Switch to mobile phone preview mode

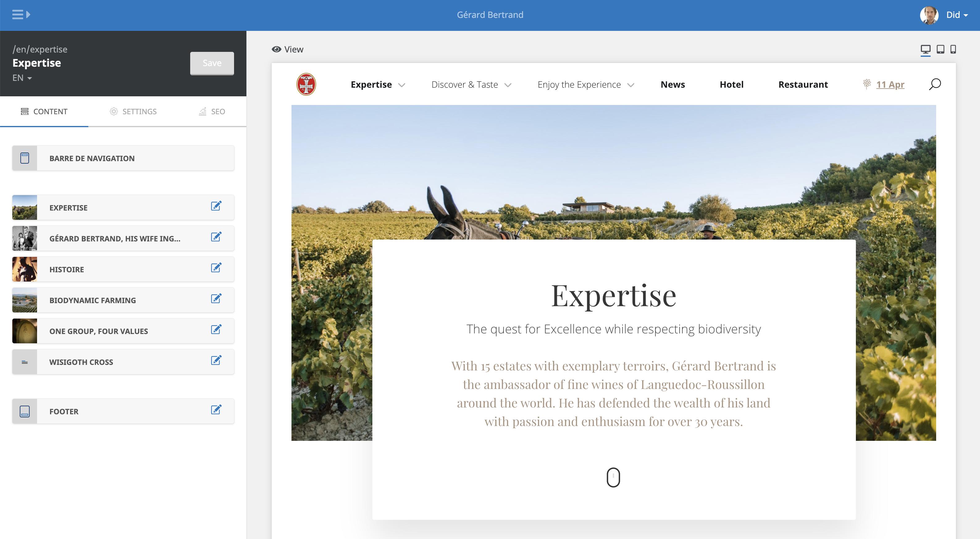(x=953, y=49)
